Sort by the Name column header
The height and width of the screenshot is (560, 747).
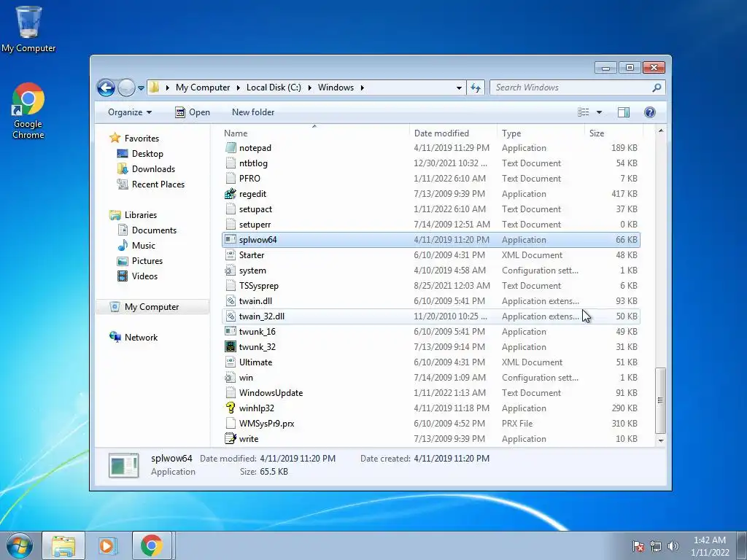pos(314,133)
